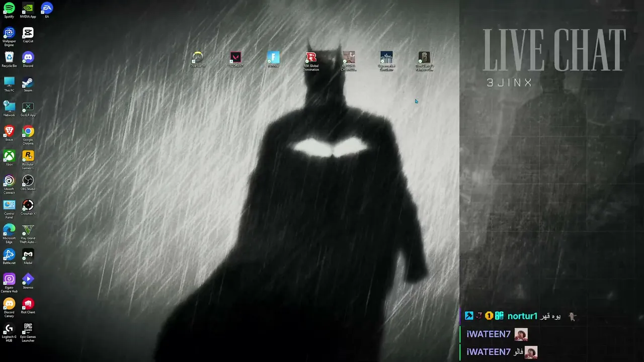Select the Microsoft Edge desktop icon
Viewport: 644px width, 362px height.
[9, 234]
